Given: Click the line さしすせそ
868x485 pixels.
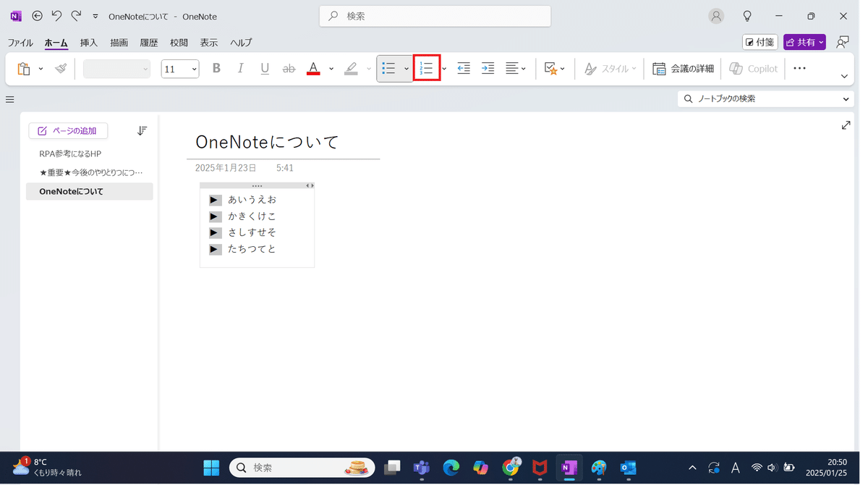Looking at the screenshot, I should (252, 232).
